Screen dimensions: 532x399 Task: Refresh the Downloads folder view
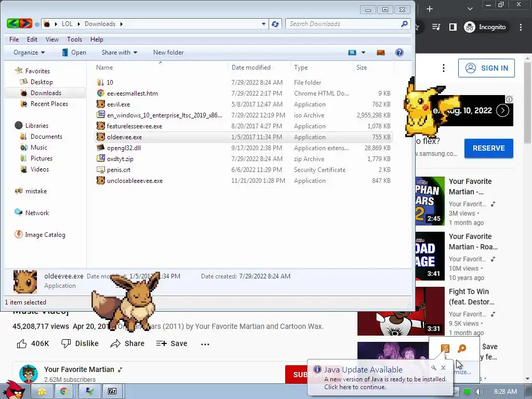(x=275, y=24)
